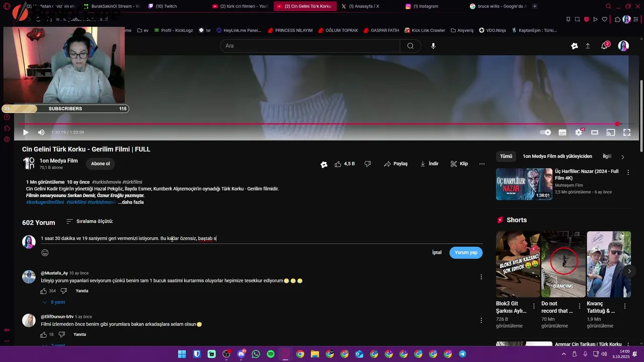Toggle the autoplay switch in player
The width and height of the screenshot is (644, 362).
[x=545, y=132]
